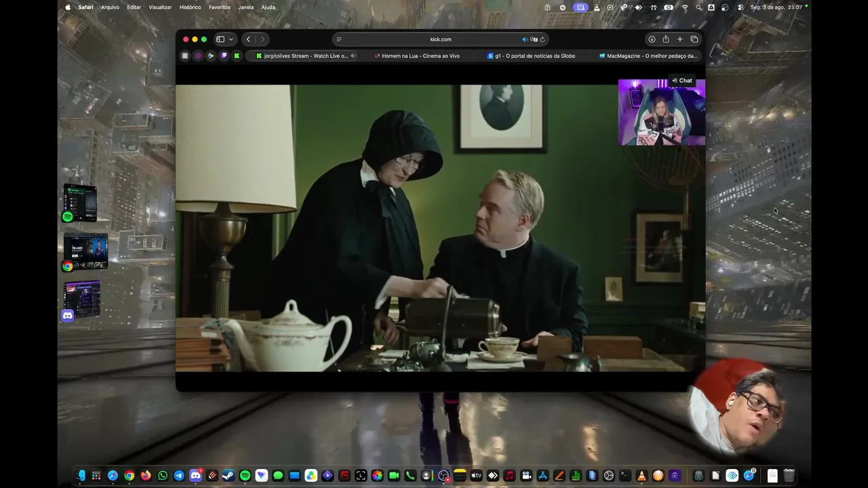Open the Trash in the Dock

coord(789,476)
